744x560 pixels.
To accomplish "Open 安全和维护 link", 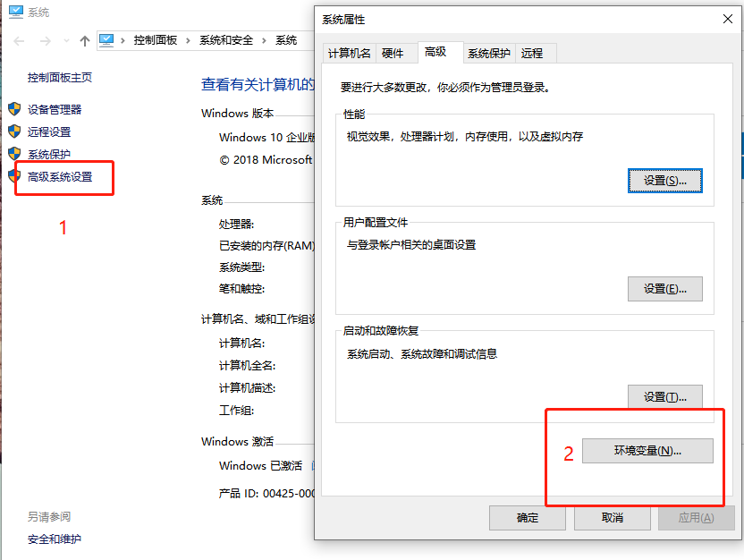I will pyautogui.click(x=54, y=539).
